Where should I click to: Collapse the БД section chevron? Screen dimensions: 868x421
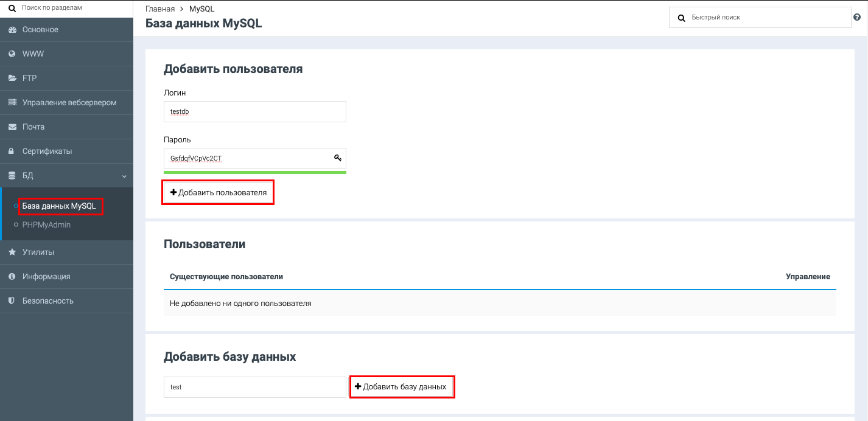[x=124, y=176]
